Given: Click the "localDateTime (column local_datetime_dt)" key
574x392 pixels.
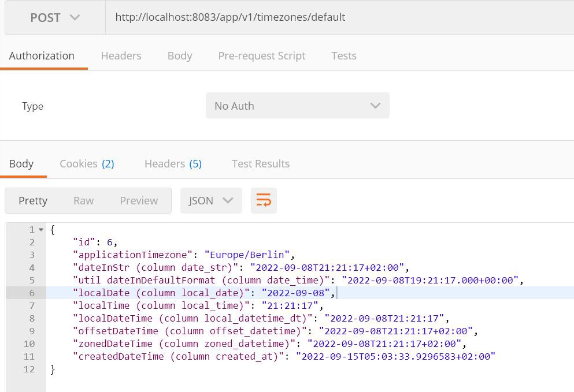Looking at the screenshot, I should tap(192, 318).
